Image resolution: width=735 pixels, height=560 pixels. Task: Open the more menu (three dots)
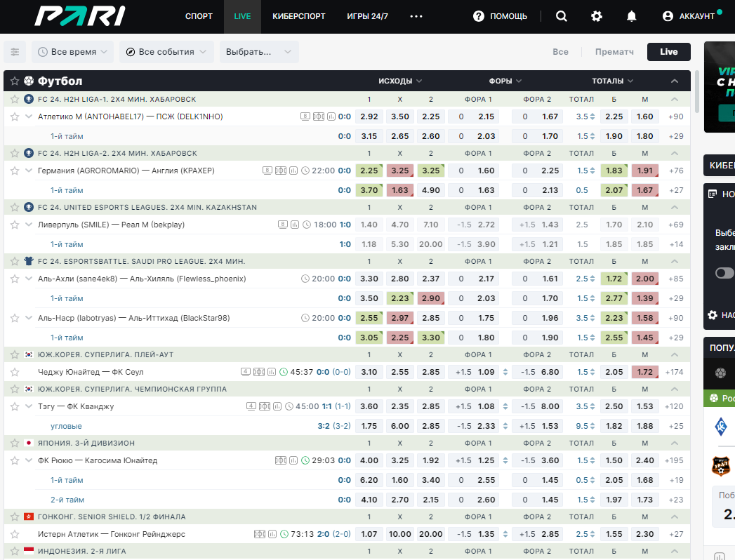pos(416,16)
